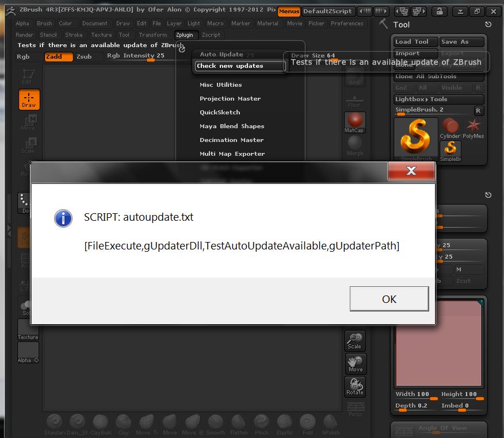Pick the Pinch brush icon
The image size is (504, 438).
click(262, 424)
